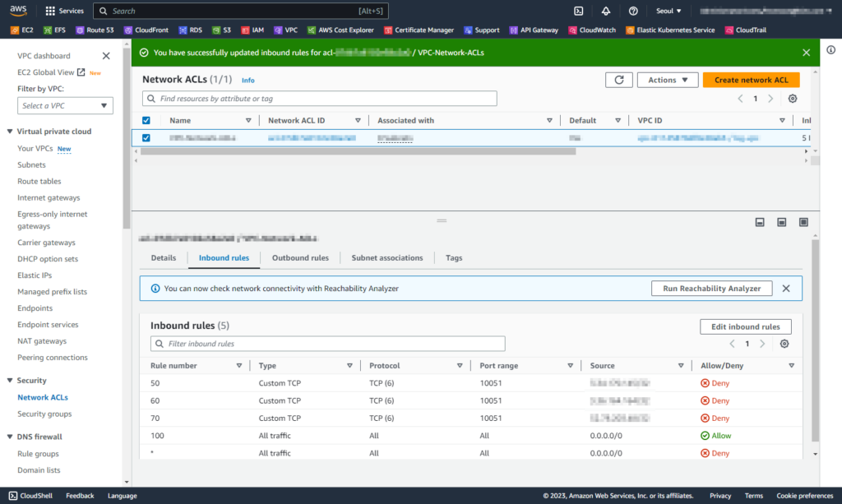Open S3 from the favorites bar
Image resolution: width=842 pixels, height=504 pixels.
(x=221, y=30)
